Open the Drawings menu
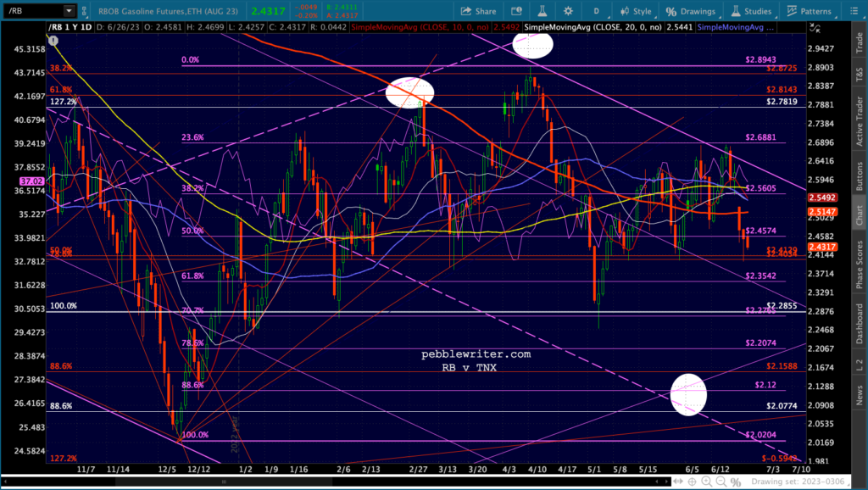868x490 pixels. point(690,11)
